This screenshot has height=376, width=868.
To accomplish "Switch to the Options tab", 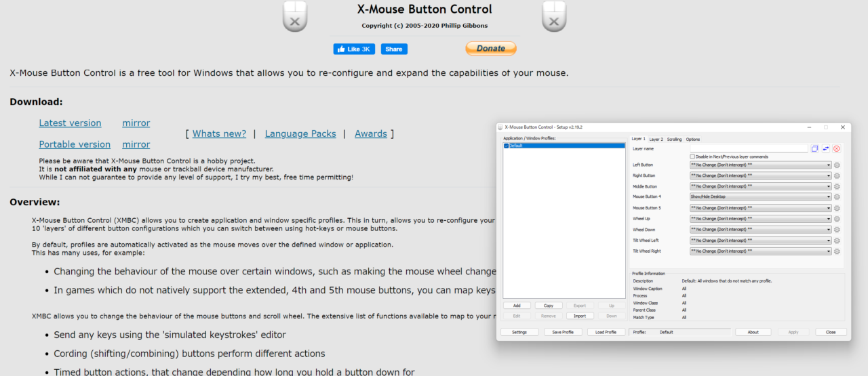I will 692,140.
